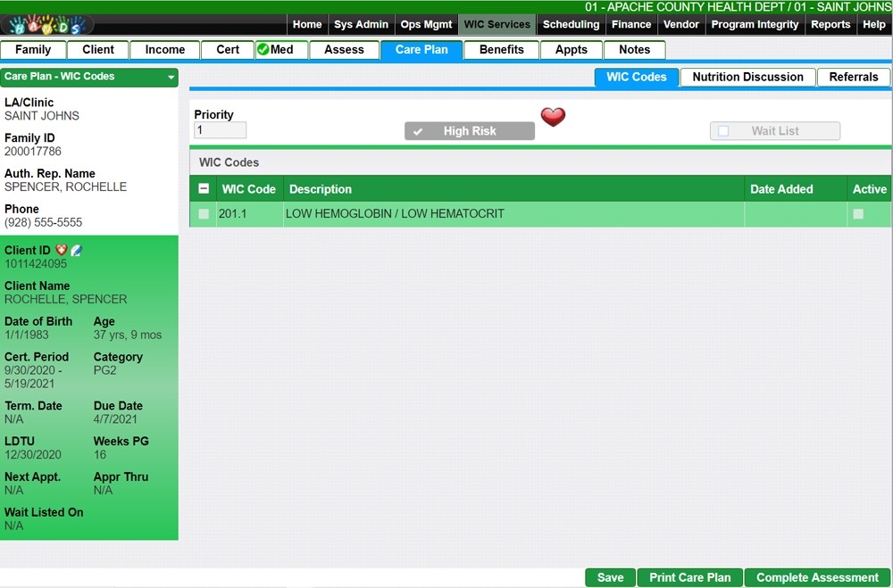Click the pencil note icon beside Client ID

[76, 251]
